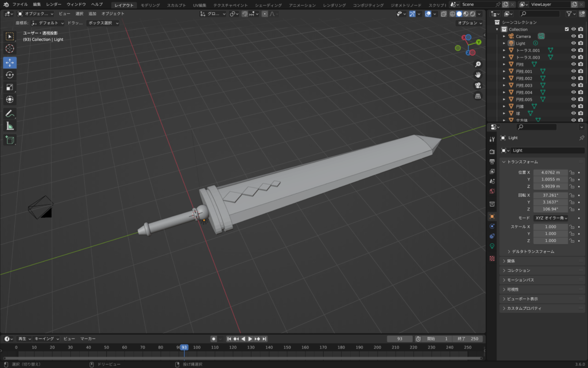Open the グロー transform orientation dropdown
588x368 pixels.
pos(212,14)
